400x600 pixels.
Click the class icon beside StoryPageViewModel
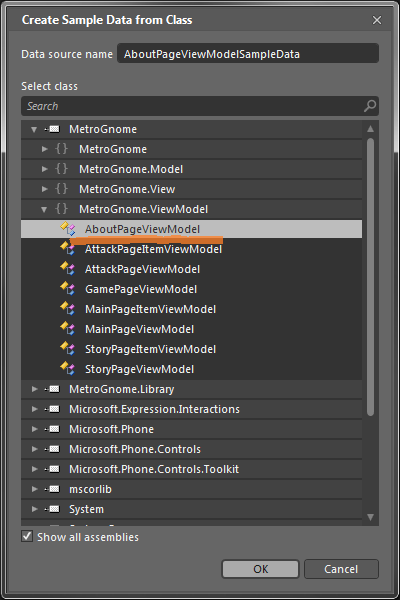(x=68, y=368)
